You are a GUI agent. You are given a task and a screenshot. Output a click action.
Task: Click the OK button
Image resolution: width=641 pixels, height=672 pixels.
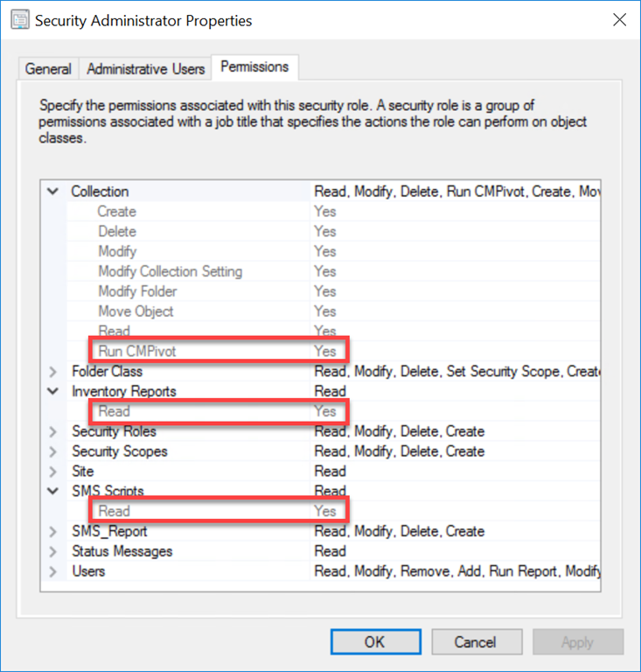(374, 641)
